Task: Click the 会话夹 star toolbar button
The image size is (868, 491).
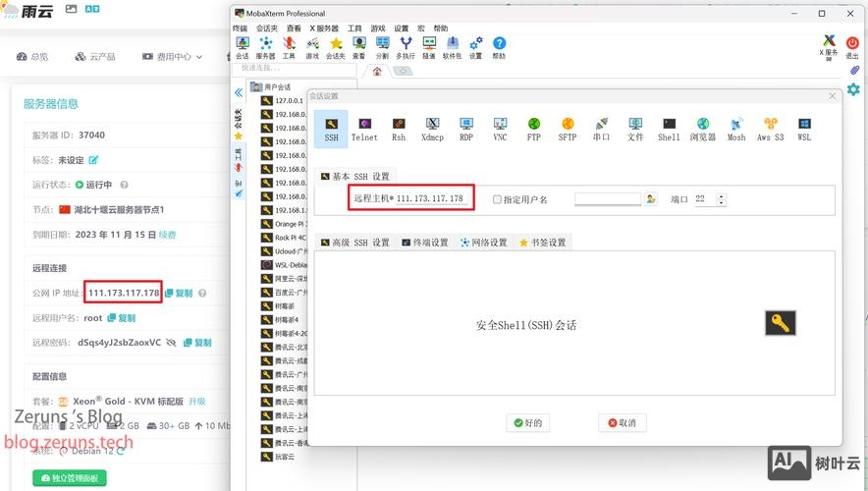Action: click(336, 47)
